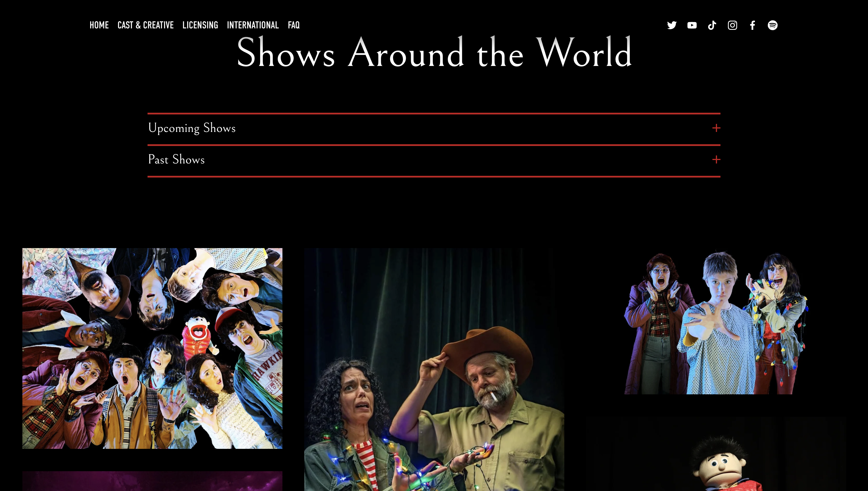Expand Past Shows with the plus icon
Screen dimensions: 868x491
tap(716, 159)
